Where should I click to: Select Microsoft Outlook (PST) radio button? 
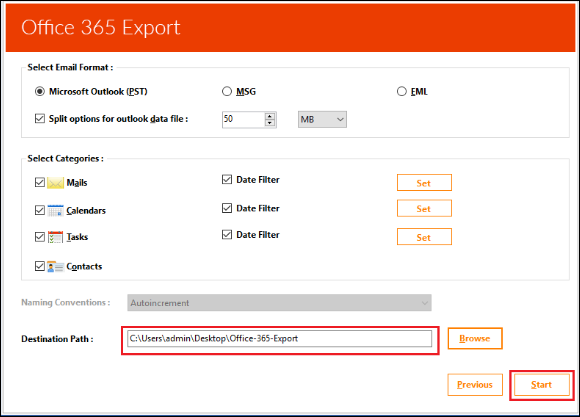(x=40, y=91)
